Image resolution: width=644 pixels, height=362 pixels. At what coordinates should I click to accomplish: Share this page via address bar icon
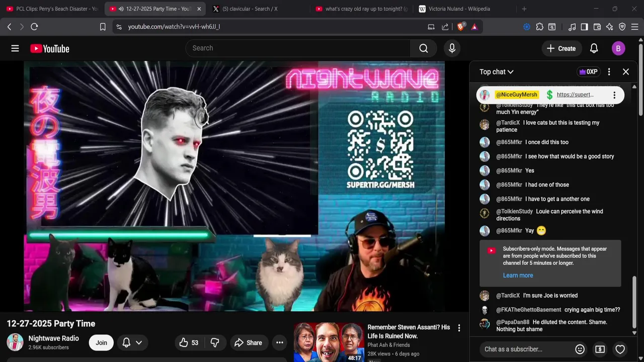click(445, 27)
